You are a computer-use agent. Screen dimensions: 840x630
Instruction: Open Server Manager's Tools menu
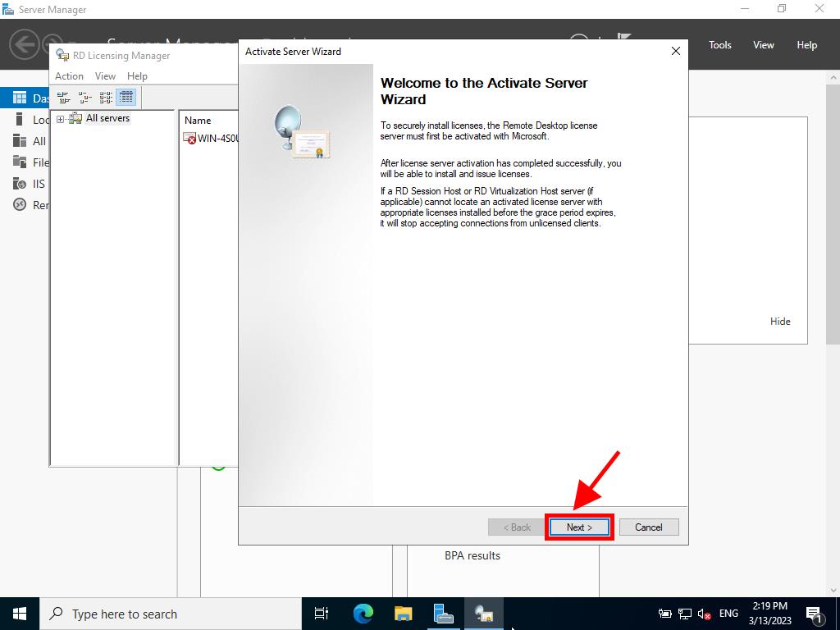pos(719,45)
